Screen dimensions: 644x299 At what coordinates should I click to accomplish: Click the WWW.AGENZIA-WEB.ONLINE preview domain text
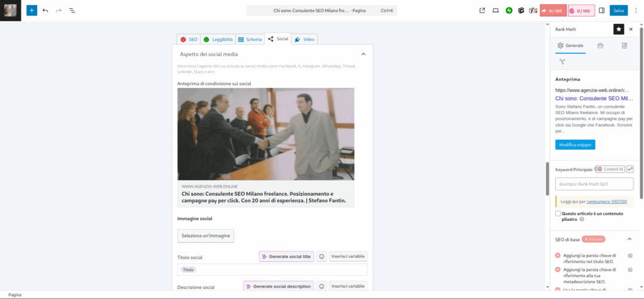click(209, 186)
